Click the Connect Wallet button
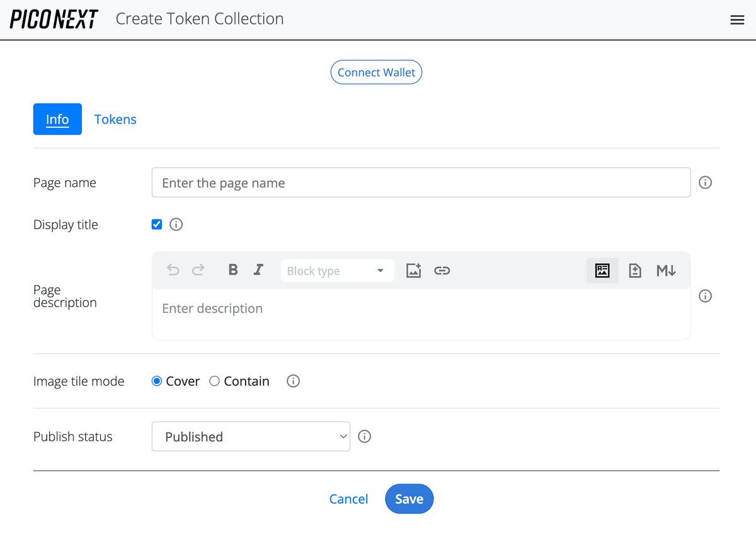 tap(376, 72)
